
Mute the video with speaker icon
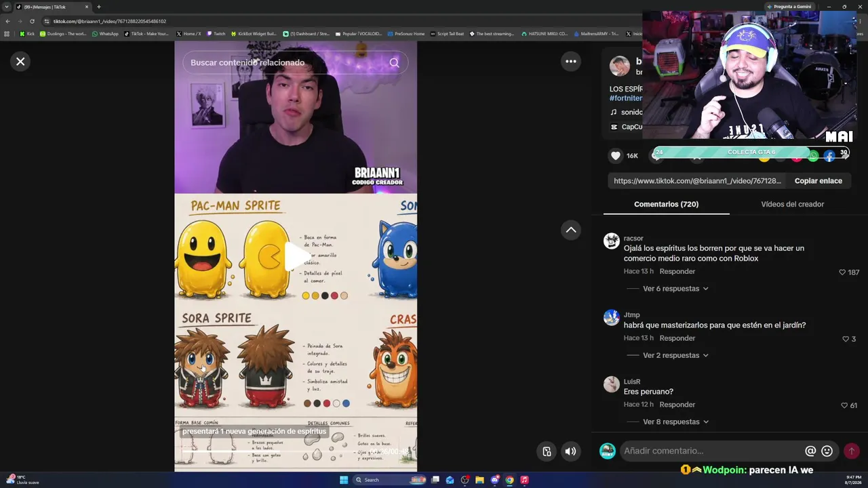tap(571, 451)
